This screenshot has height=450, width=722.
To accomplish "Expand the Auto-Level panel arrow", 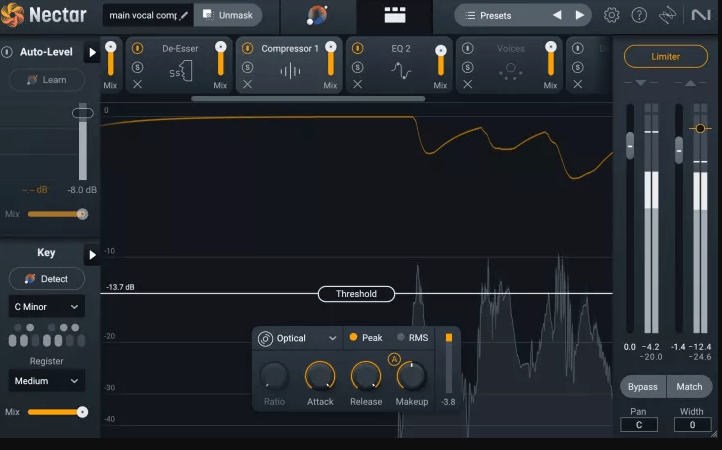I will [x=92, y=53].
